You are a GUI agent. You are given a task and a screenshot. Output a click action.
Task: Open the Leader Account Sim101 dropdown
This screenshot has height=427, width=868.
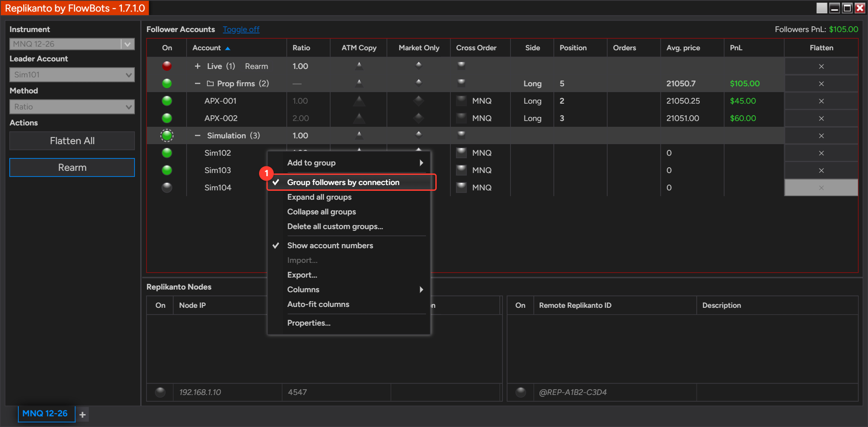point(72,75)
